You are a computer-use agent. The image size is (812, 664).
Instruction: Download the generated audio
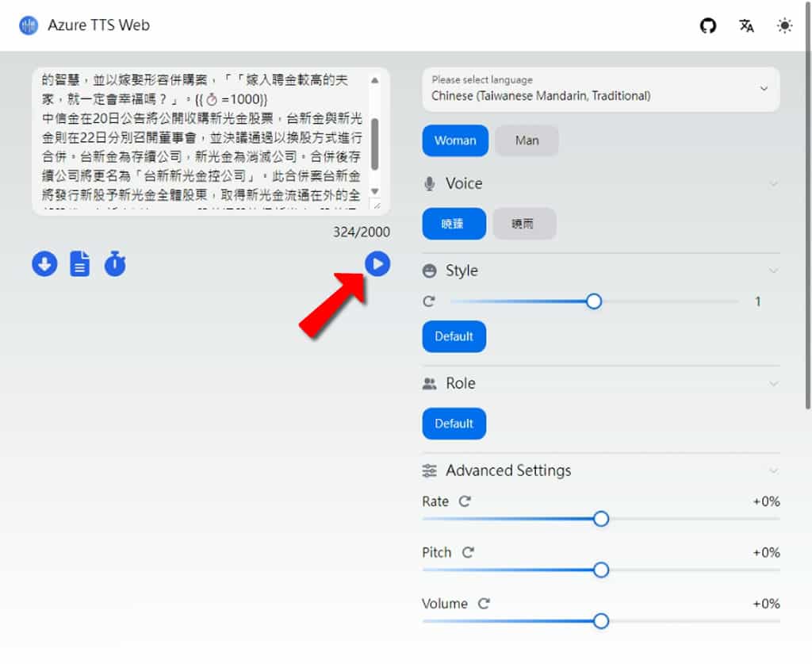coord(44,263)
